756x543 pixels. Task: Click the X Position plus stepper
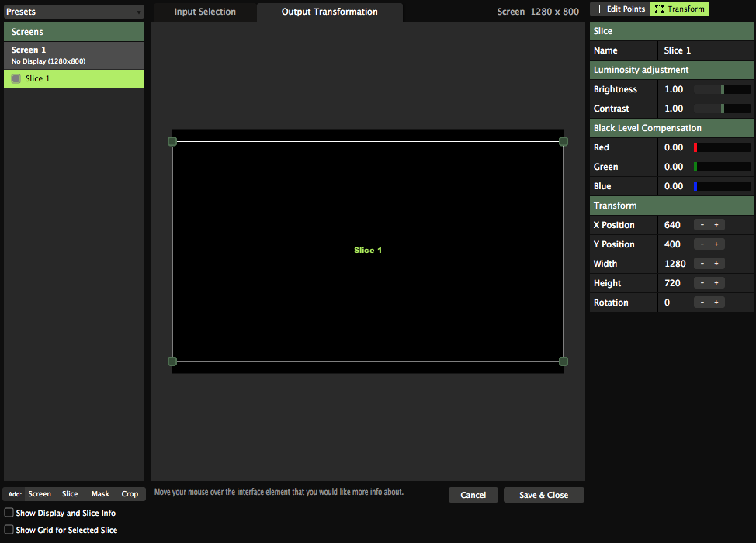716,225
